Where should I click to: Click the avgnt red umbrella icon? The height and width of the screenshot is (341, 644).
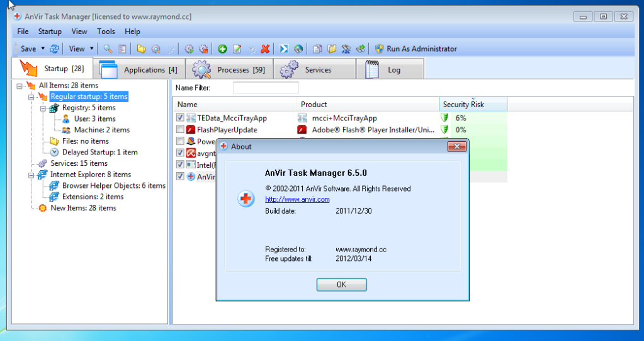tap(191, 153)
